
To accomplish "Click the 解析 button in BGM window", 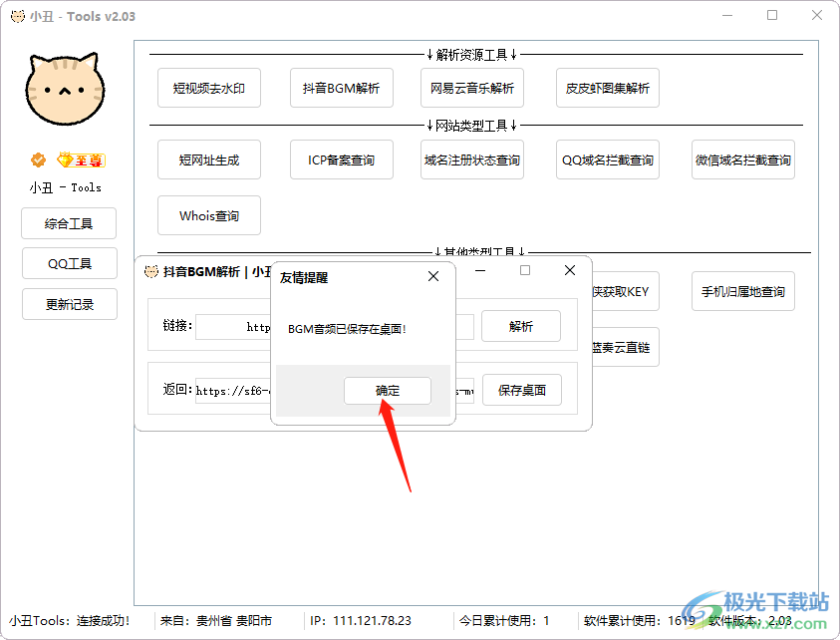I will [521, 326].
